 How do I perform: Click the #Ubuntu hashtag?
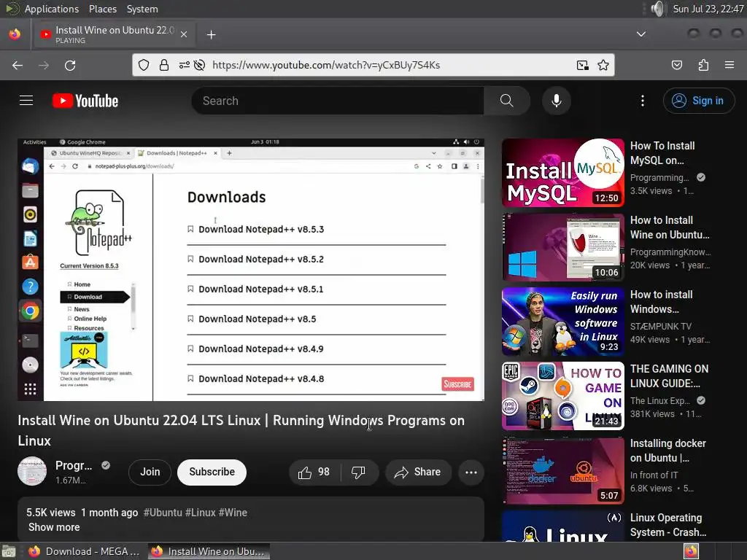pos(163,513)
